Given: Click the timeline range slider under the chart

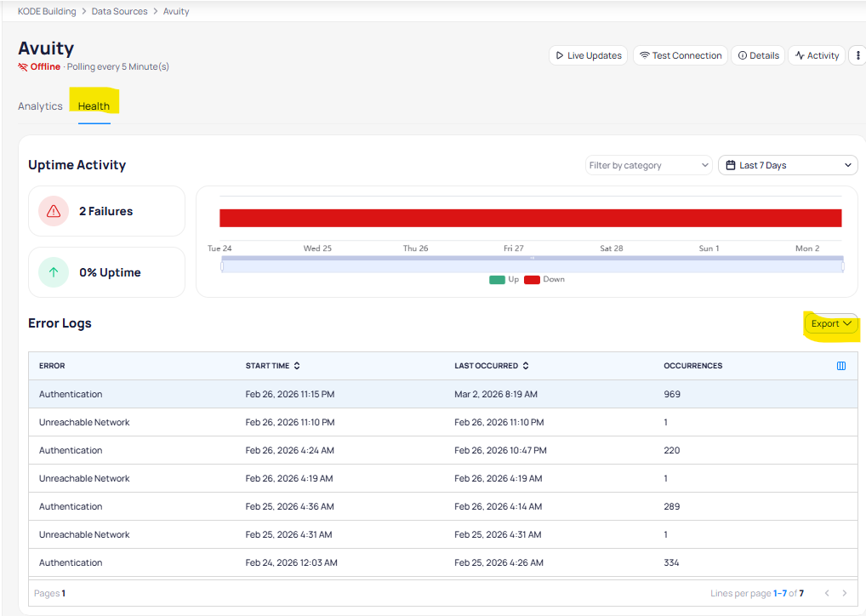Looking at the screenshot, I should (x=532, y=266).
